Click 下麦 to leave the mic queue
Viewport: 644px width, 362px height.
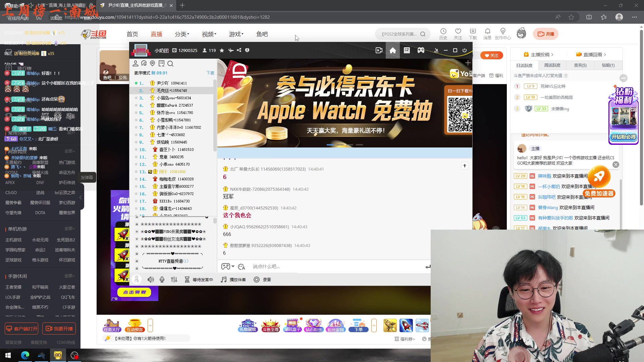tap(210, 73)
